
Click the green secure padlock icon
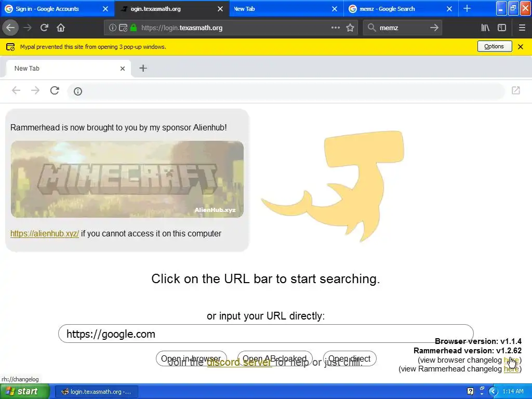(134, 28)
